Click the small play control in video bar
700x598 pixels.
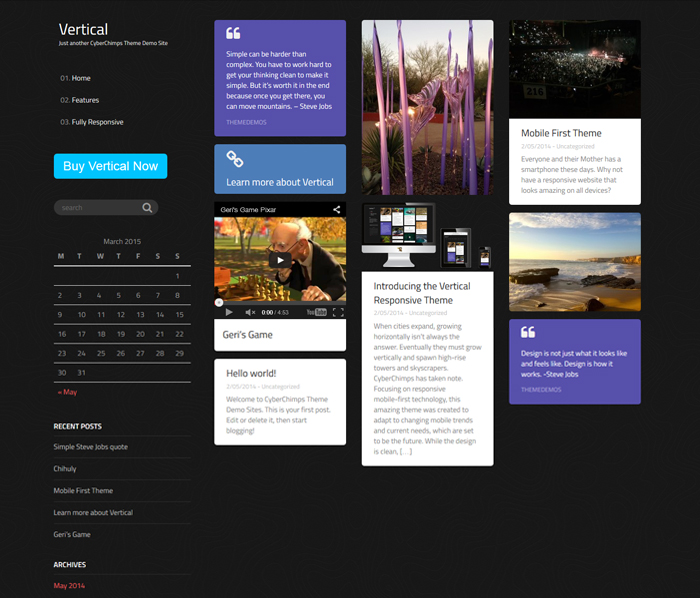[229, 312]
